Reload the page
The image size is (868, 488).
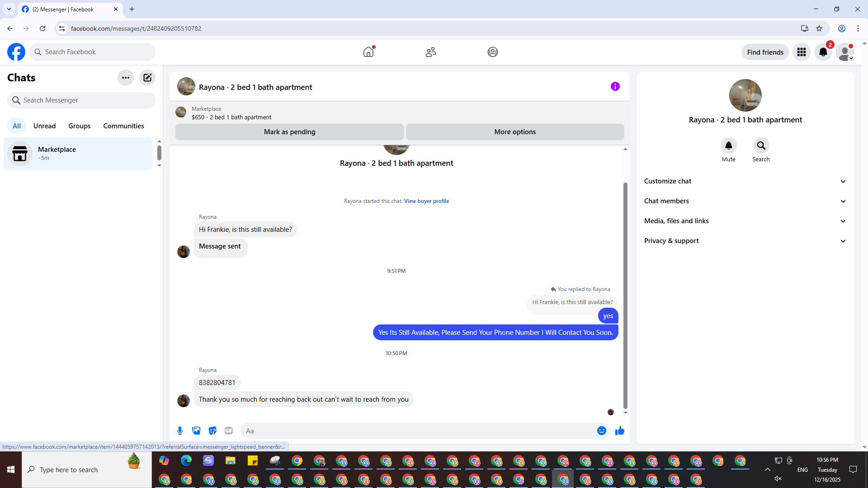click(42, 28)
